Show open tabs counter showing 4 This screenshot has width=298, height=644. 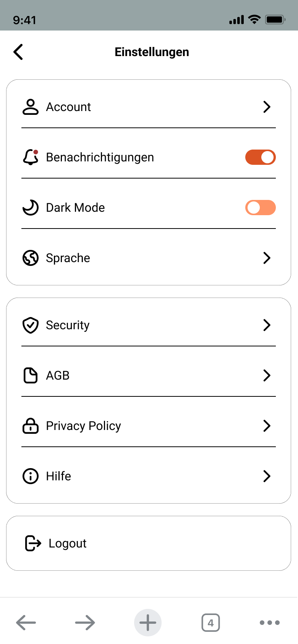[x=211, y=623]
